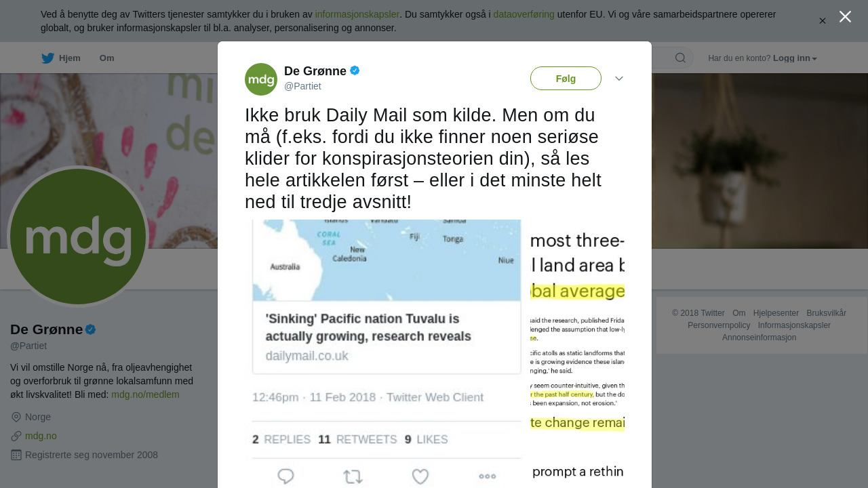Click the search magnifier icon
Image resolution: width=868 pixels, height=488 pixels.
coord(680,58)
